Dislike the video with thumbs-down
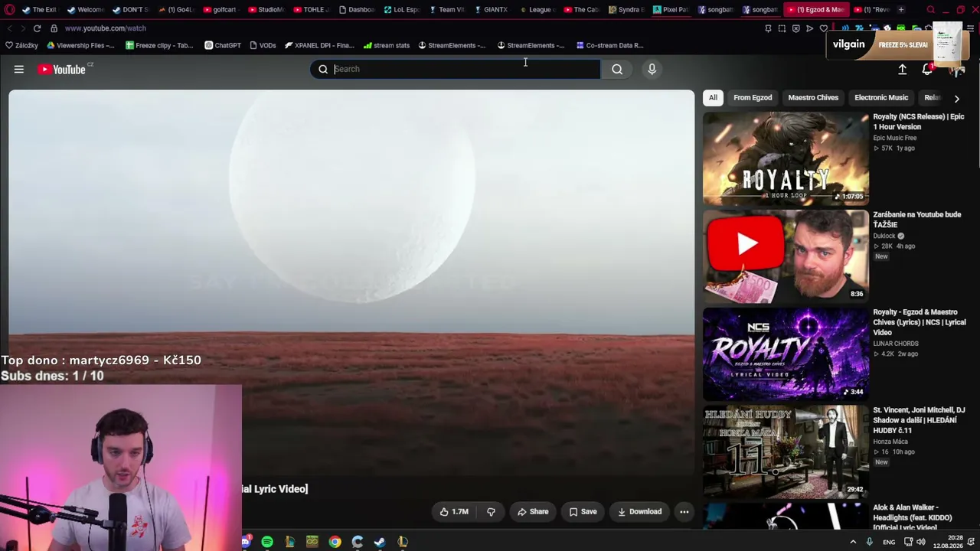The image size is (980, 551). coord(491,512)
